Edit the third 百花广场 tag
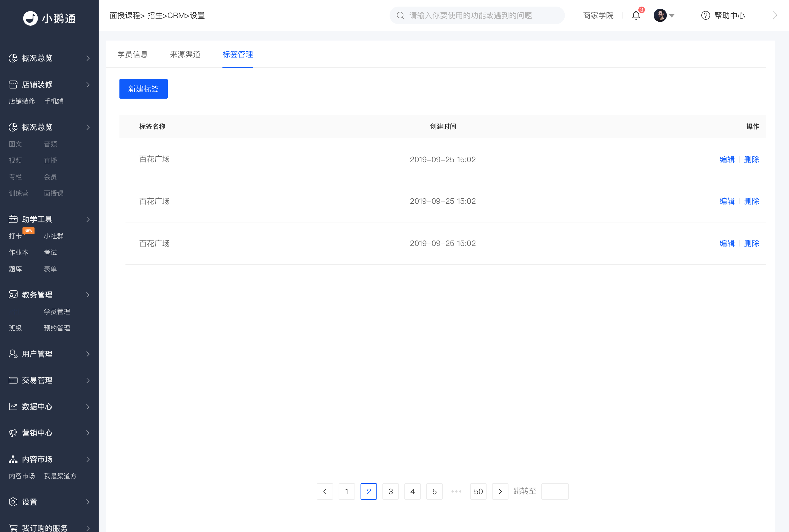Screen dimensions: 789x532 tap(727, 243)
